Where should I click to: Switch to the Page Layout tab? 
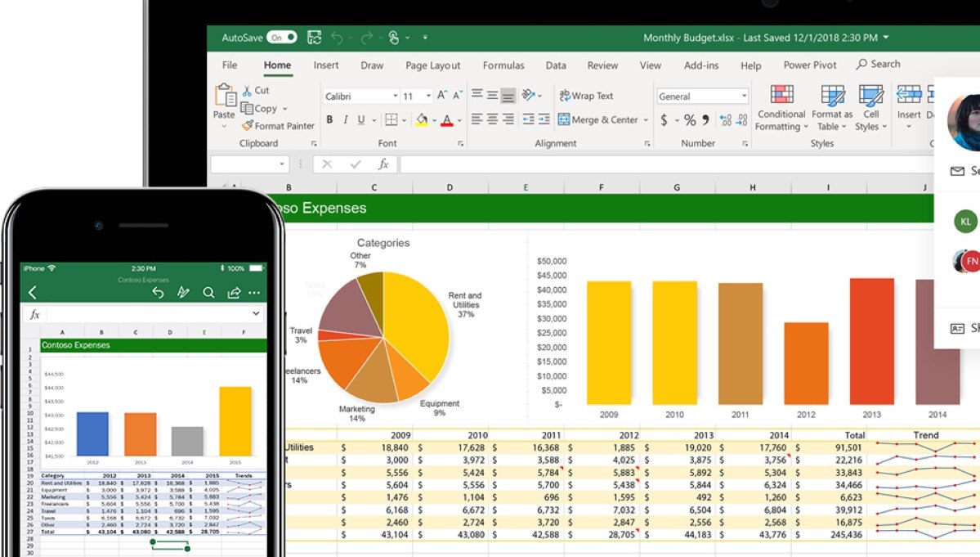pyautogui.click(x=432, y=65)
